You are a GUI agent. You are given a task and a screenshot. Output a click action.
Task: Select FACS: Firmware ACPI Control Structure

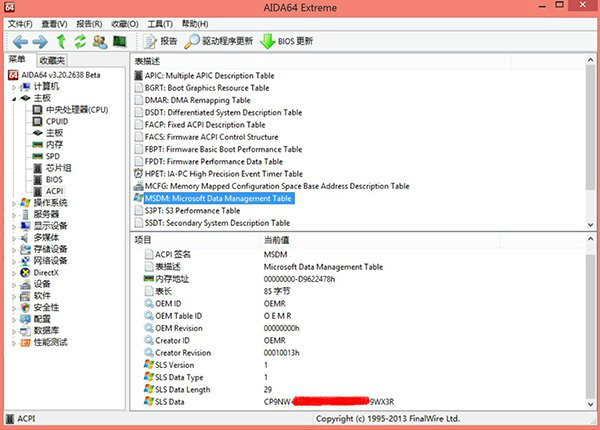211,137
